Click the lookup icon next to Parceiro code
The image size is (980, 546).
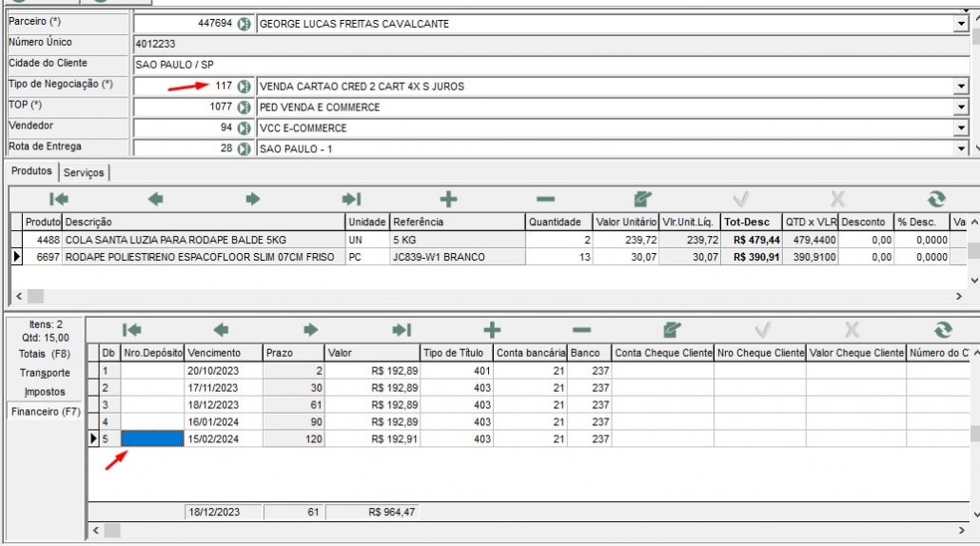245,24
